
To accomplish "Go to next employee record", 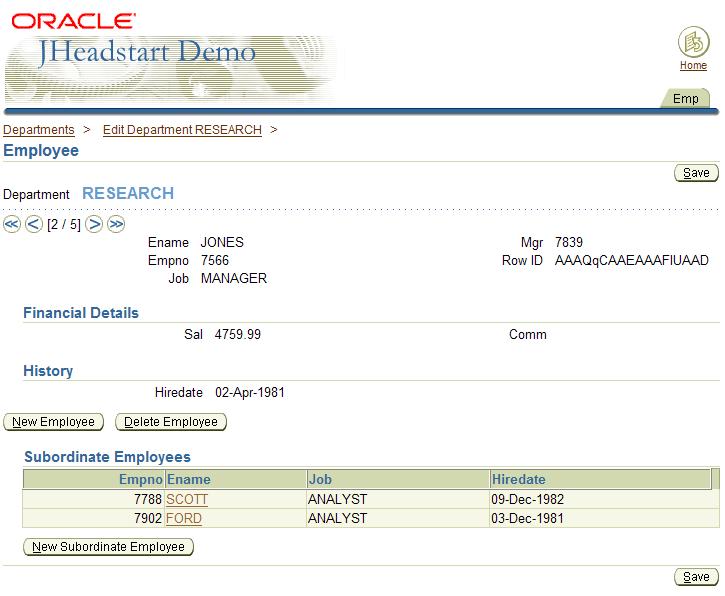I will [x=94, y=224].
